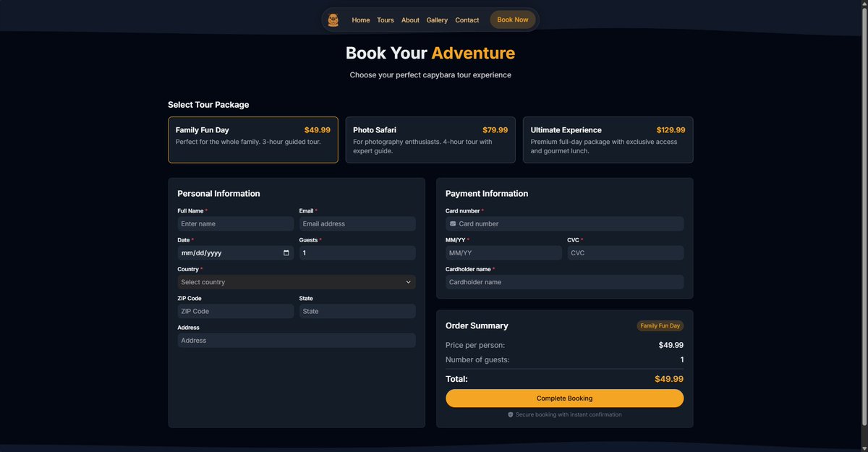Viewport: 868px width, 452px height.
Task: Click the 'Price per person:' label
Action: 475,345
